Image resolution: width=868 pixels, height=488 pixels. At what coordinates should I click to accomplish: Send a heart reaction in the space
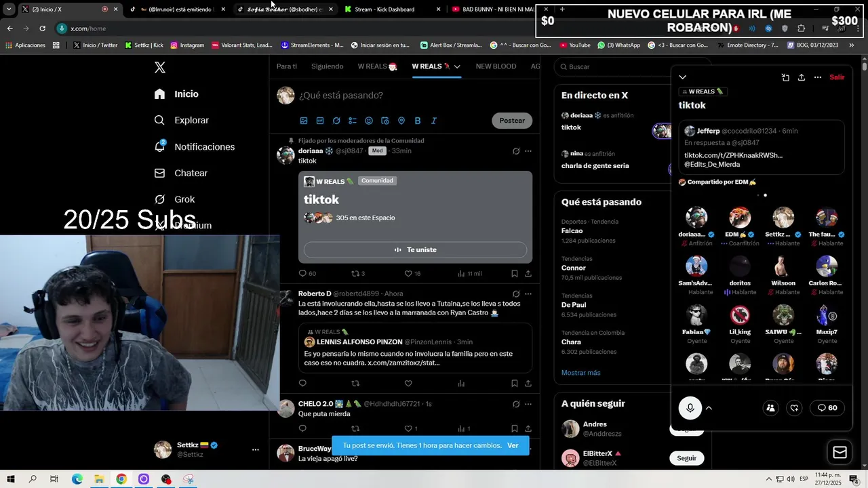(794, 408)
